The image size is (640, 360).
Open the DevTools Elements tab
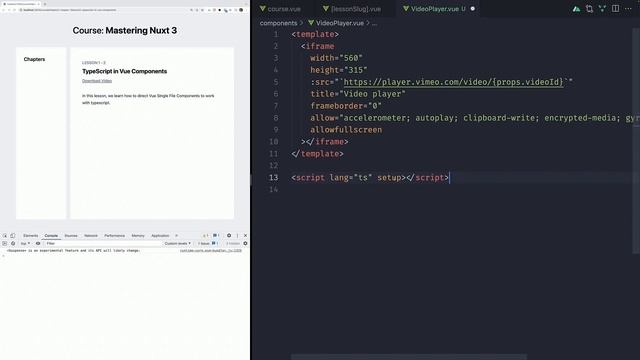(31, 236)
